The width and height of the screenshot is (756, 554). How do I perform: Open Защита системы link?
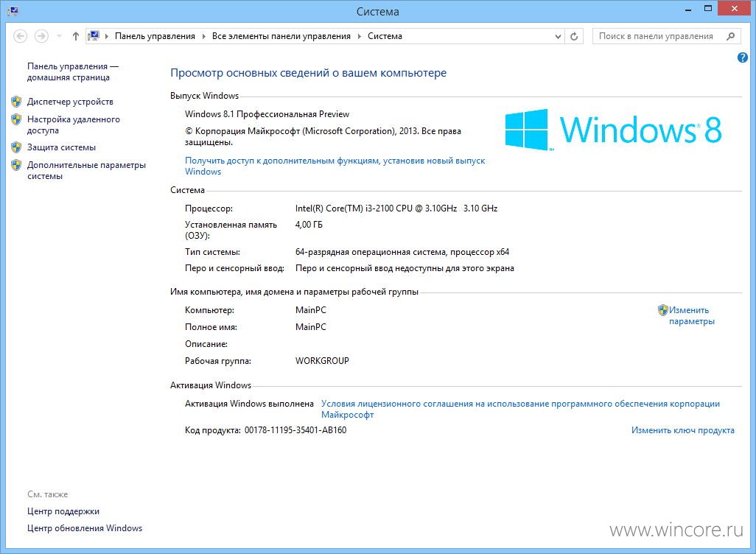click(61, 147)
